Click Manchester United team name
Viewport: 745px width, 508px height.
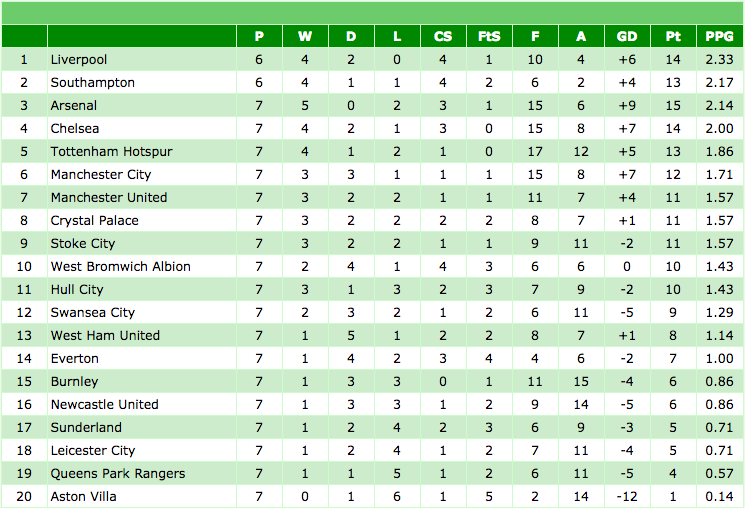tap(109, 198)
